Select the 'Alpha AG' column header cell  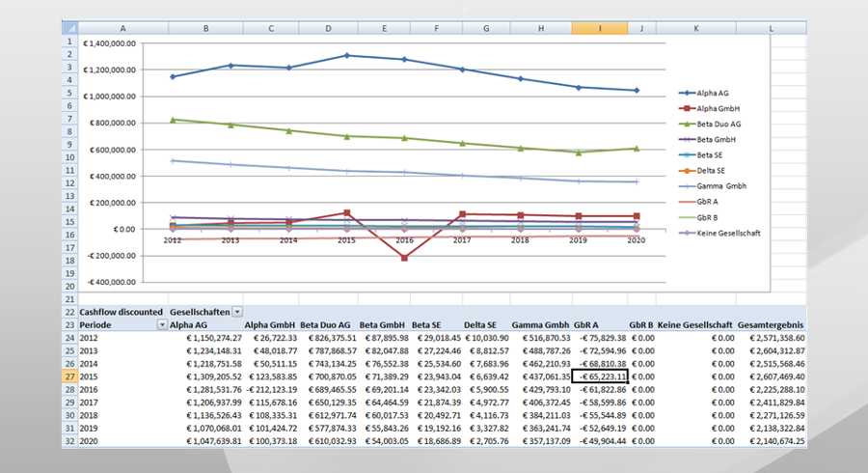click(x=205, y=324)
